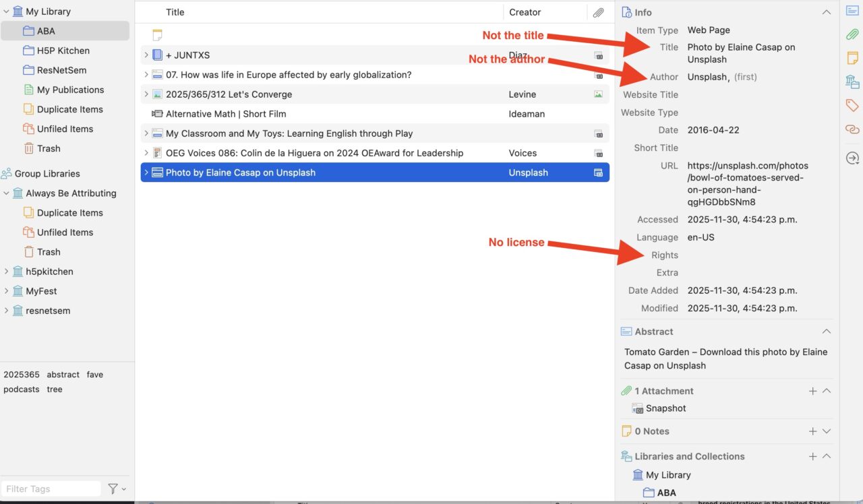863x504 pixels.
Task: Open the Tags pane icon in side rail
Action: (x=852, y=105)
